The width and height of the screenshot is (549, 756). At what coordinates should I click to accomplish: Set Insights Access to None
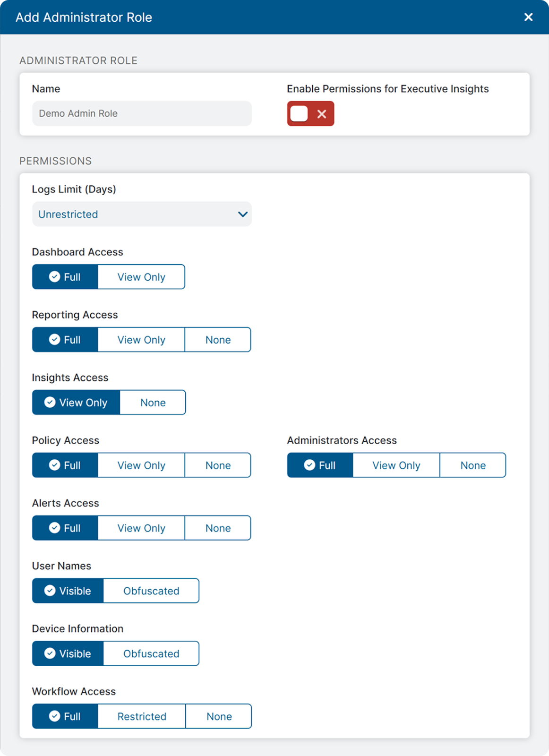153,403
